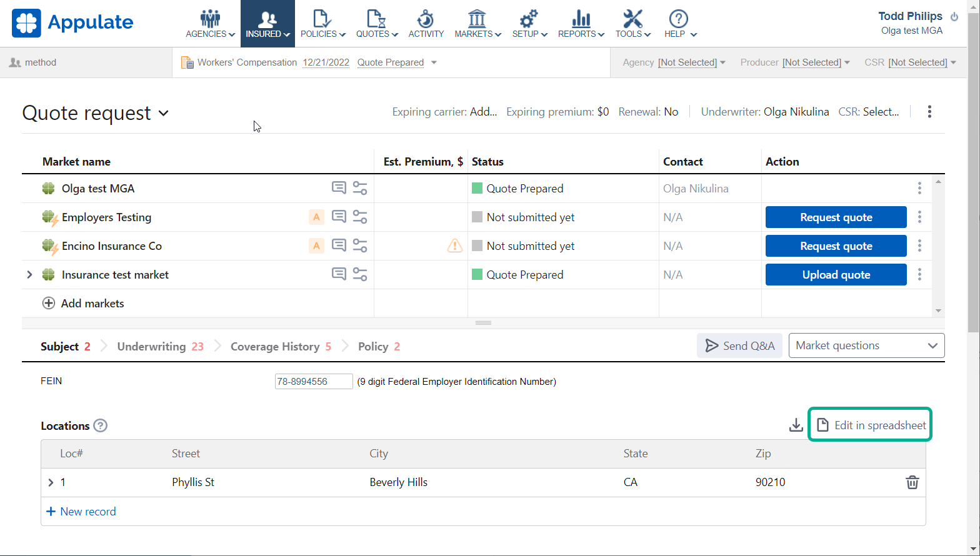The width and height of the screenshot is (980, 556).
Task: Open row menu for Encino Insurance Co
Action: point(919,246)
